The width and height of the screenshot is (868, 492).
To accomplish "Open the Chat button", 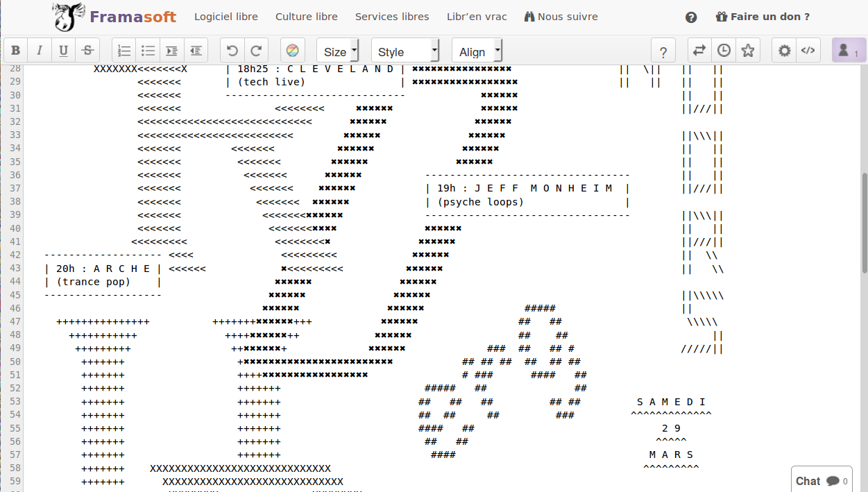I will point(821,481).
